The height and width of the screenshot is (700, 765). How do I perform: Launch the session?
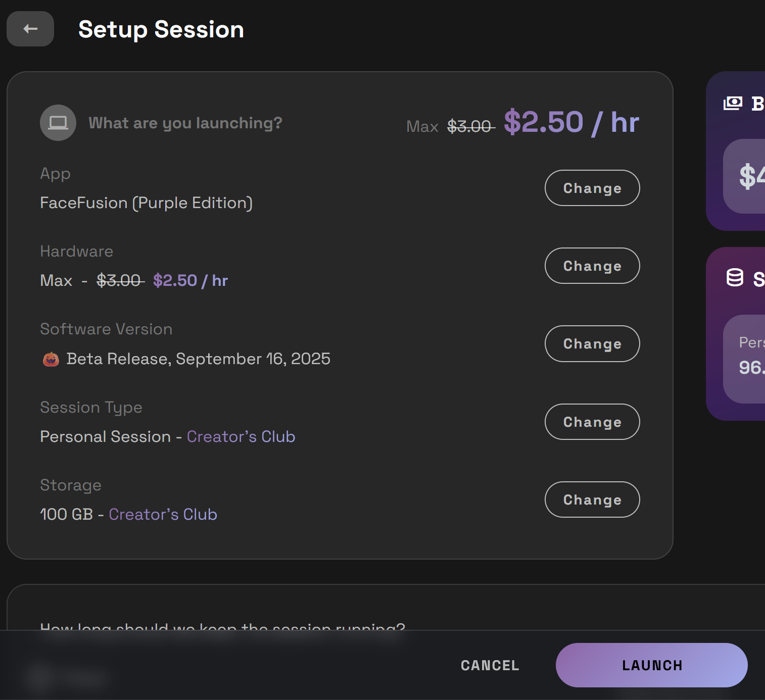651,665
